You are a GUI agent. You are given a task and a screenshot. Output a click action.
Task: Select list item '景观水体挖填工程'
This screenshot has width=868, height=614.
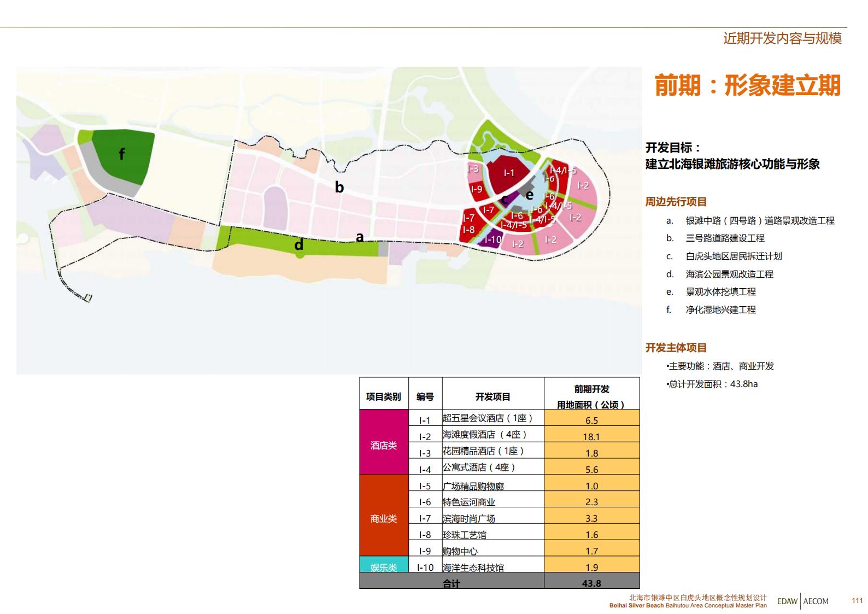(720, 292)
